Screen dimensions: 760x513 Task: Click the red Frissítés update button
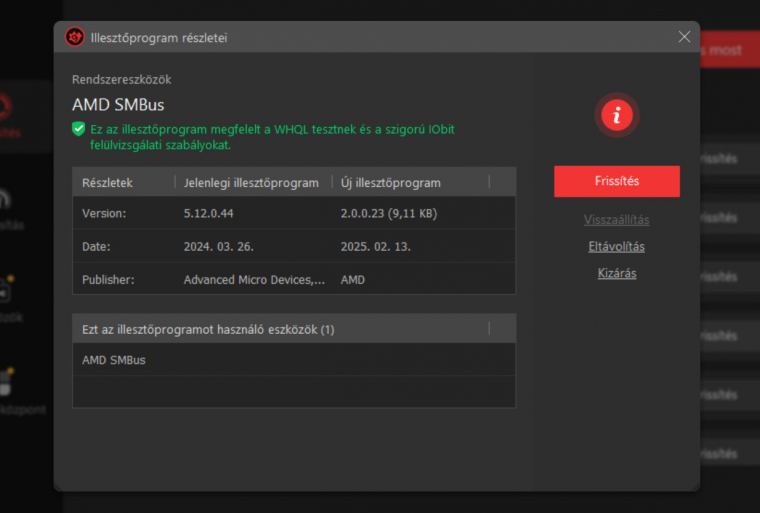[617, 181]
